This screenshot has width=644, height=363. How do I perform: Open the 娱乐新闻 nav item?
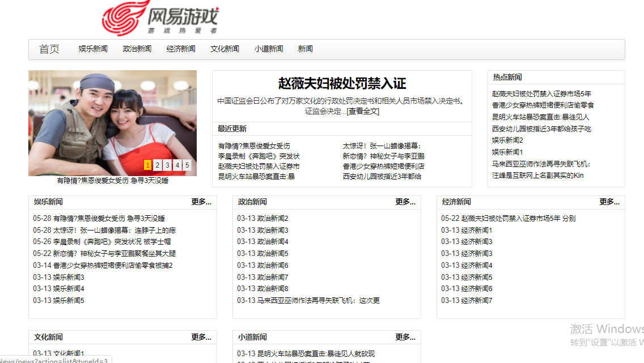[93, 49]
